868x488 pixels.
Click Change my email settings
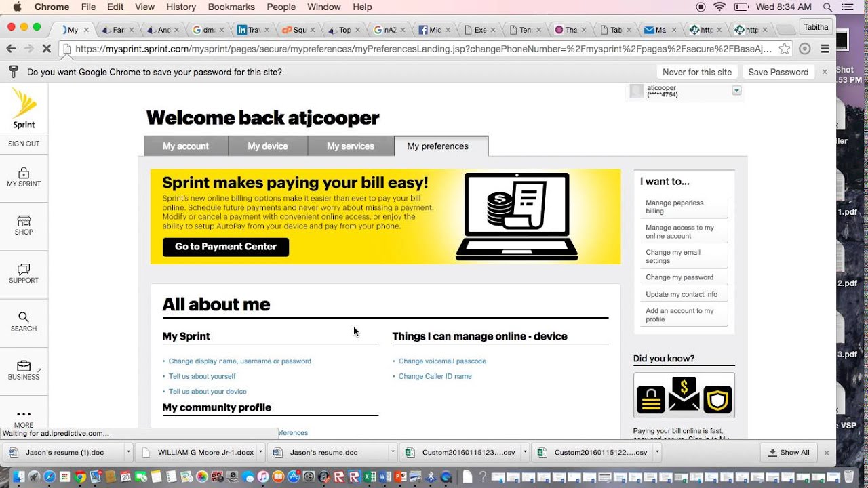click(x=684, y=256)
